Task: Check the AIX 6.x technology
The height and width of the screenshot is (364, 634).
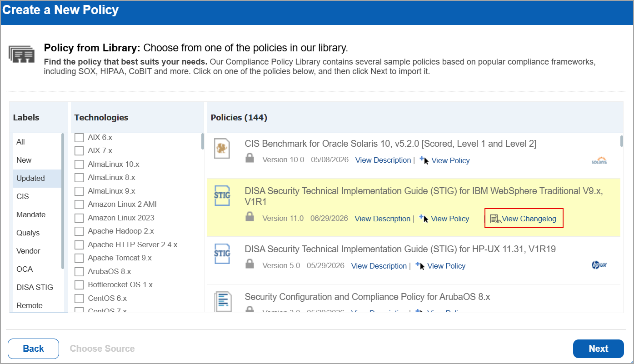Action: coord(79,137)
